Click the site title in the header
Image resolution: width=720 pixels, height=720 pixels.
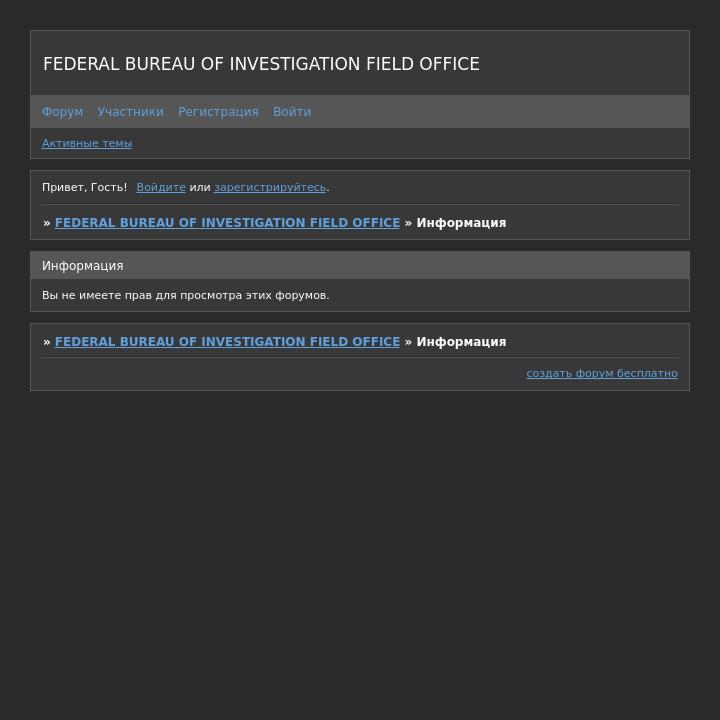[261, 64]
